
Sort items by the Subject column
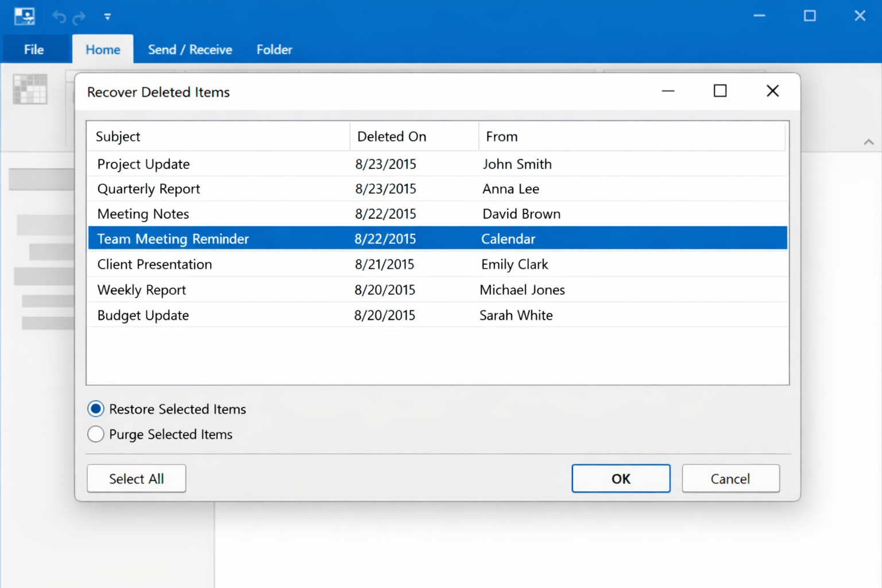point(118,136)
